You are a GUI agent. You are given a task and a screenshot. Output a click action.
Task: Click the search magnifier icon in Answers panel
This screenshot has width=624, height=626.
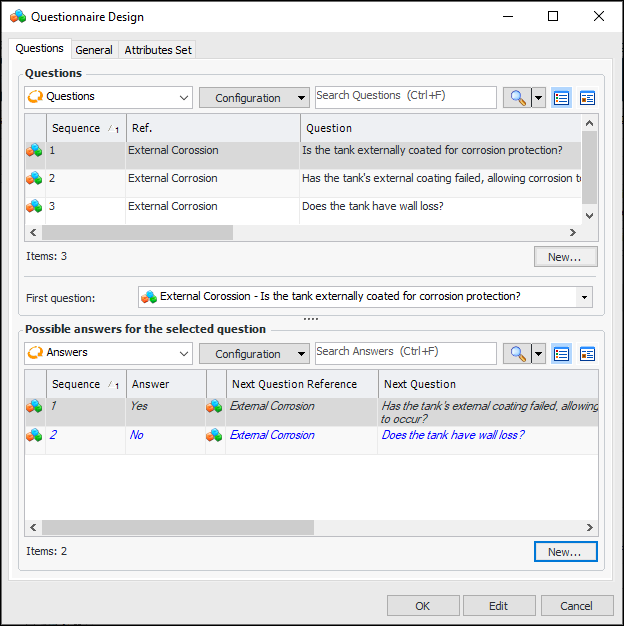[x=516, y=354]
